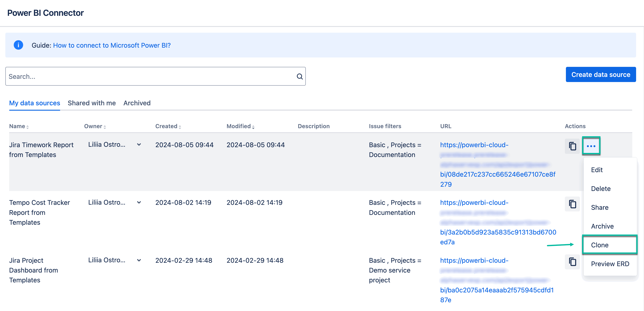Expand the owner details for Tempo Cost Tracker Report

139,202
